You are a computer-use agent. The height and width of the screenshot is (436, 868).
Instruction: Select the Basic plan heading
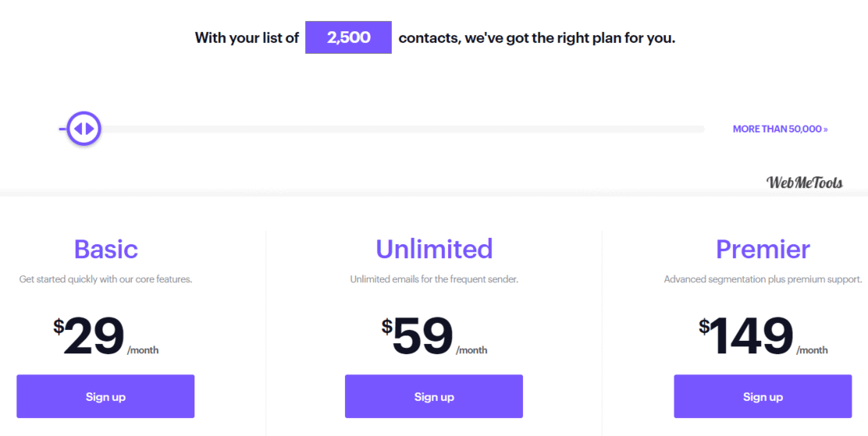tap(105, 249)
